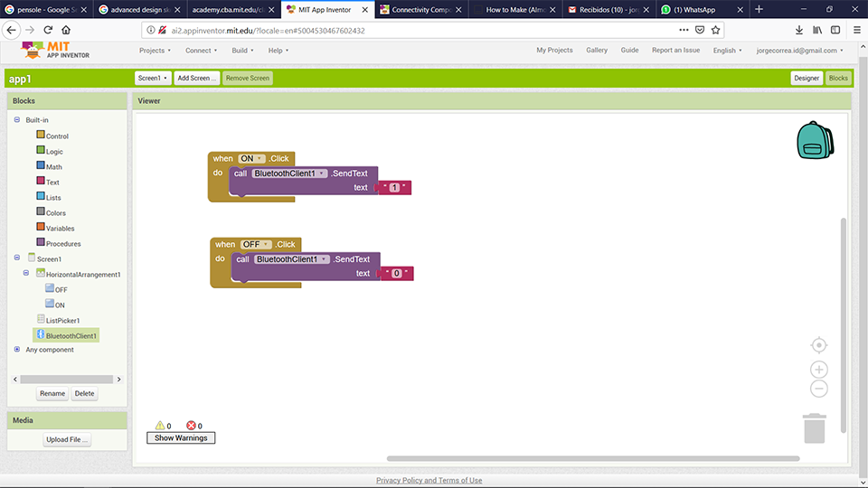Image resolution: width=868 pixels, height=488 pixels.
Task: Toggle the browser sidebar icon
Action: [x=835, y=30]
